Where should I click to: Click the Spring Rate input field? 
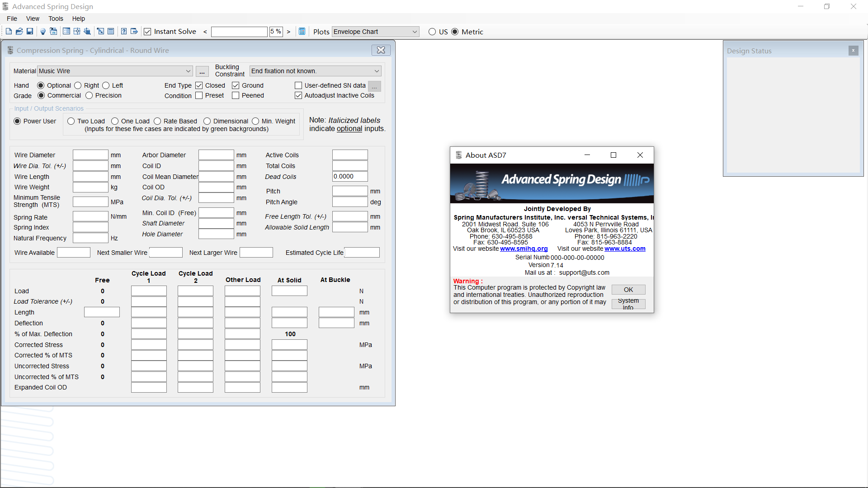tap(90, 216)
